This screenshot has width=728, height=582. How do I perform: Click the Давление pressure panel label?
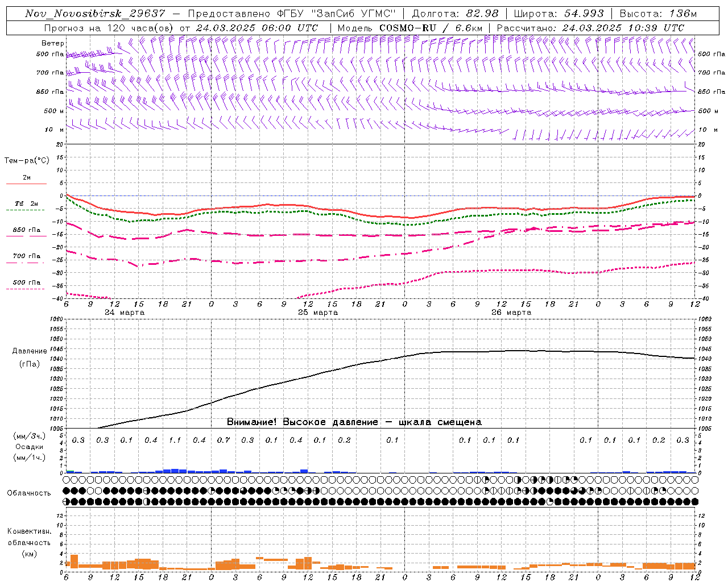30,351
